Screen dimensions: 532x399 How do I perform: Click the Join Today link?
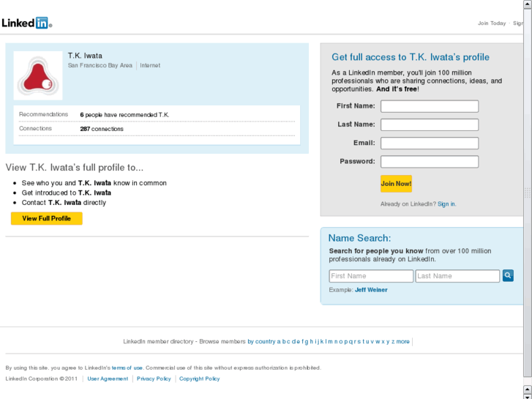pos(492,23)
